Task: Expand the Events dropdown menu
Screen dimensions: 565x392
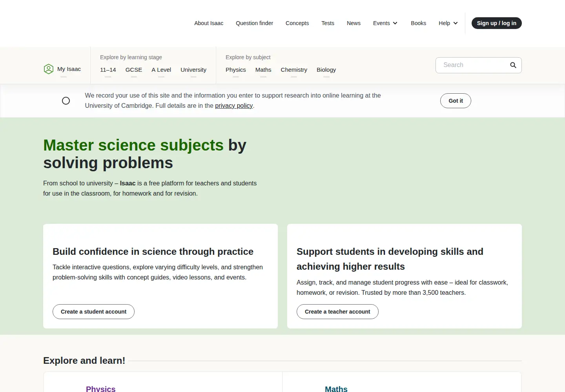Action: 385,23
